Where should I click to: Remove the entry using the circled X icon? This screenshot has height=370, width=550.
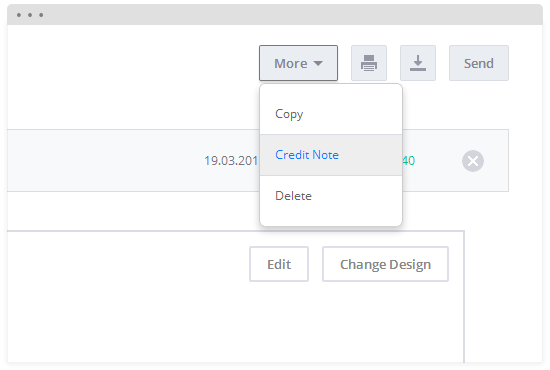(472, 161)
